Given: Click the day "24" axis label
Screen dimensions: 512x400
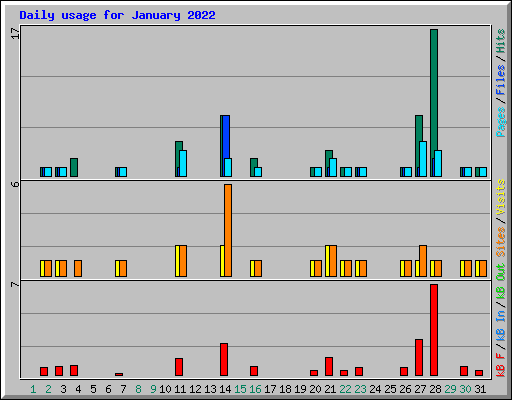Looking at the screenshot, I should click(375, 389).
